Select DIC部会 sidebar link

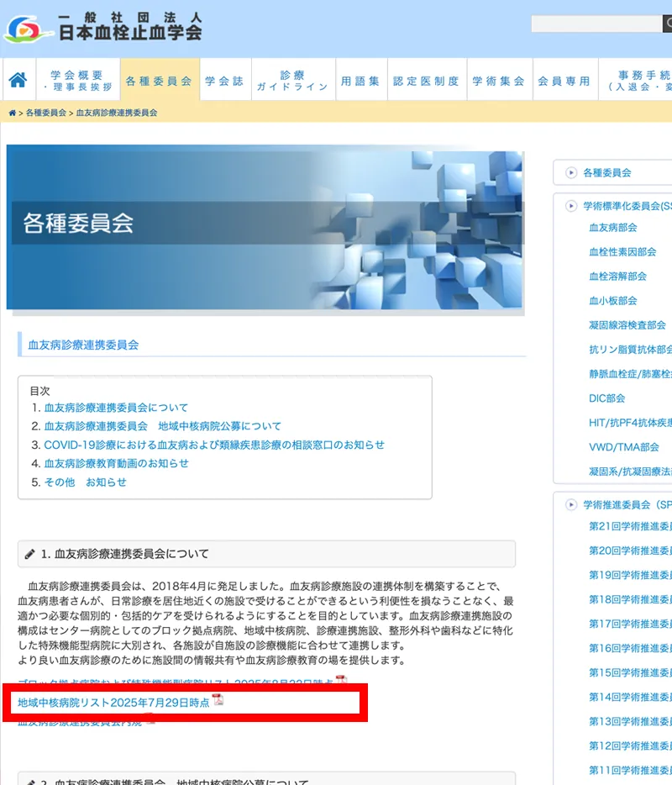click(606, 398)
